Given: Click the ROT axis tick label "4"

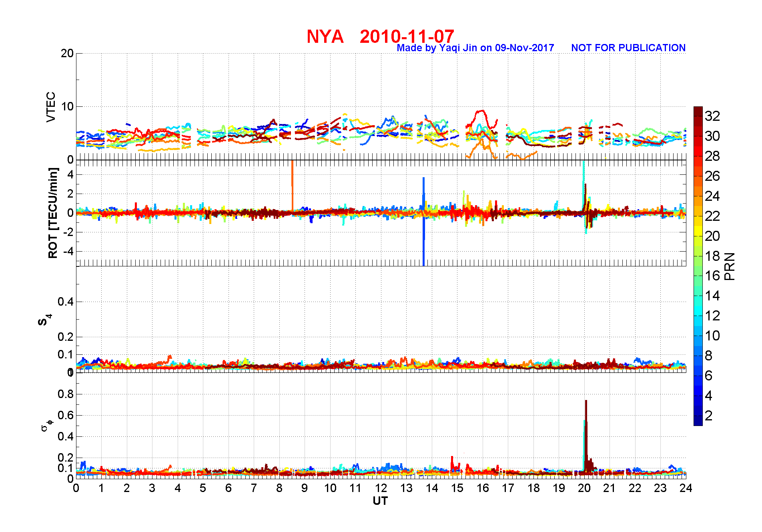Looking at the screenshot, I should coord(70,174).
